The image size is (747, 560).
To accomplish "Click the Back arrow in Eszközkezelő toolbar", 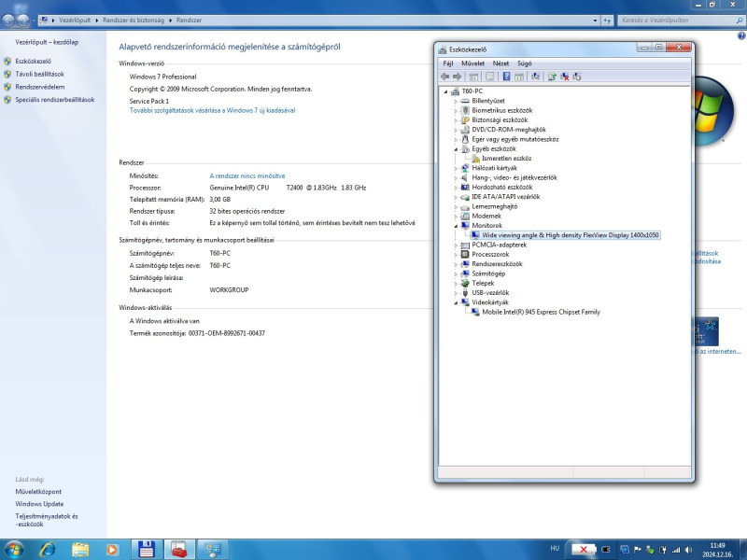I will pos(445,77).
